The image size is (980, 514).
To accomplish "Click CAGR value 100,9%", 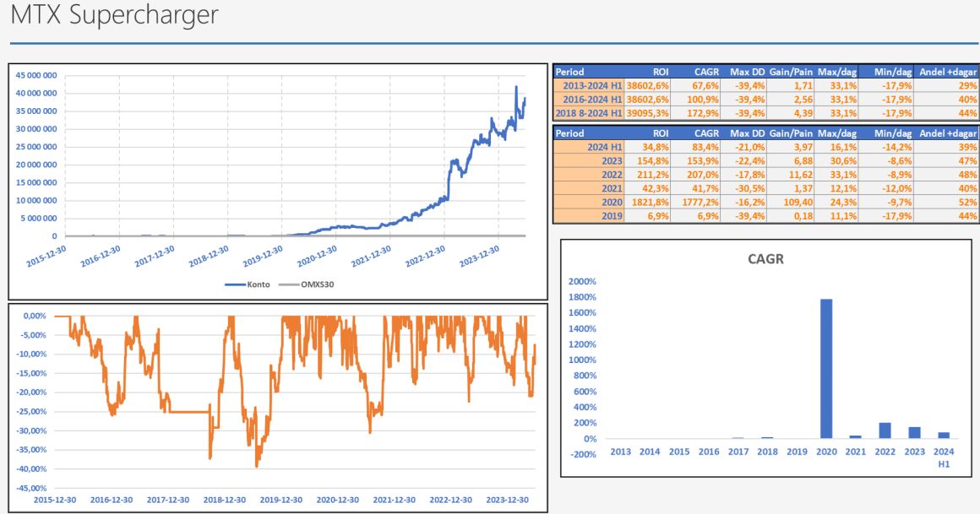I will click(x=703, y=100).
